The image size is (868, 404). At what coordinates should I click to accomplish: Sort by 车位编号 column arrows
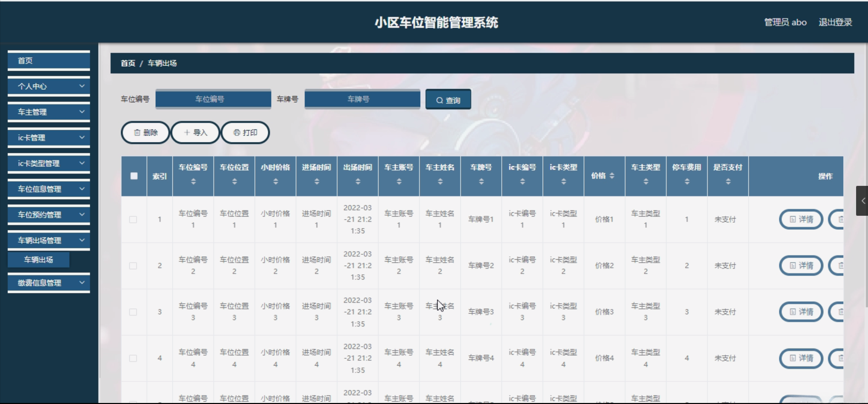(x=193, y=182)
